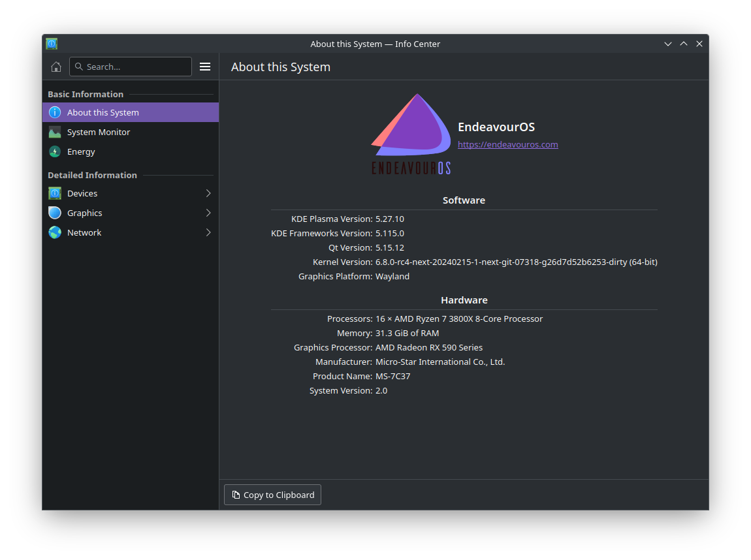This screenshot has width=751, height=560.
Task: Maximize the Info Center window
Action: (x=684, y=44)
